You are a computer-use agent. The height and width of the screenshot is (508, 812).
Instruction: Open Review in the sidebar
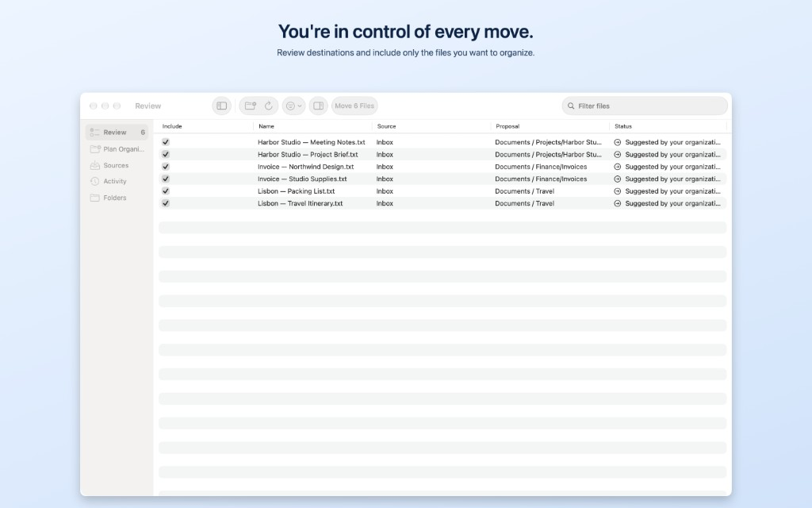[117, 133]
